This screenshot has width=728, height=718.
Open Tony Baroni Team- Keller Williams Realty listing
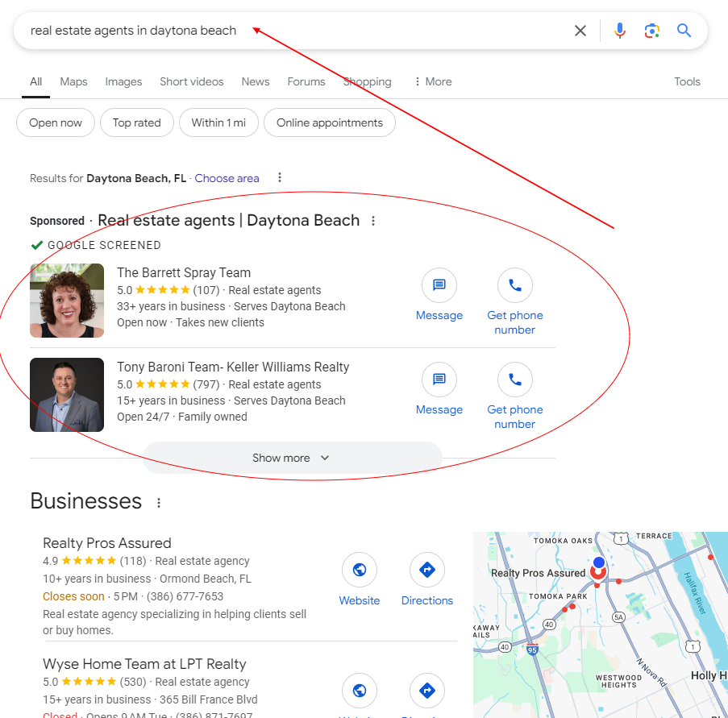(x=233, y=367)
